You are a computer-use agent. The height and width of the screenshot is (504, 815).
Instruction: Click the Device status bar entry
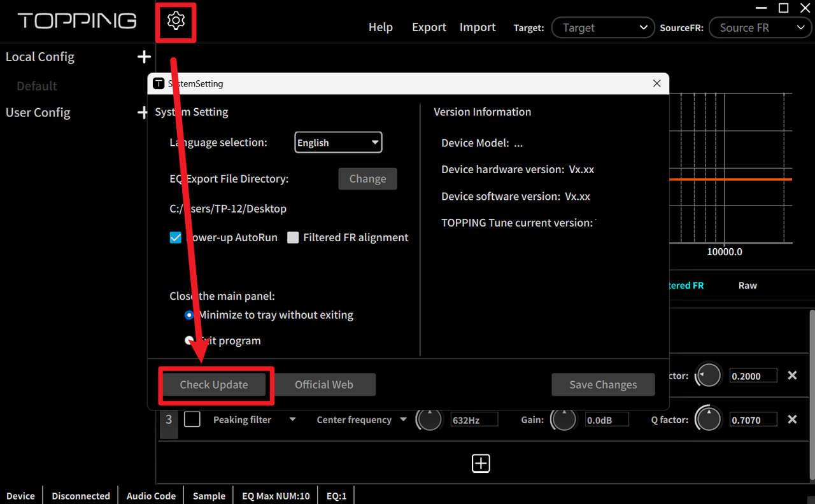tap(20, 496)
